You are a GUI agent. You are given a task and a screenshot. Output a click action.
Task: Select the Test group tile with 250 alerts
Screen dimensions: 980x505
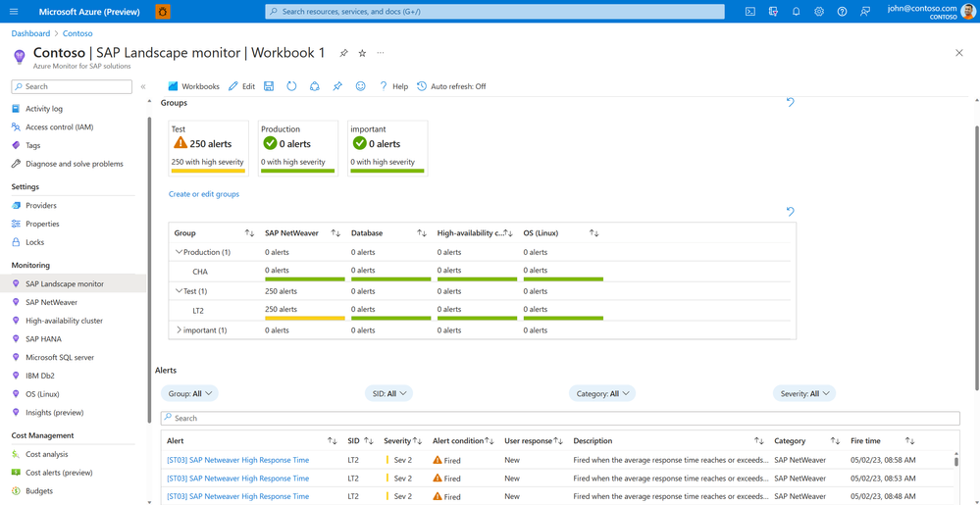(209, 148)
